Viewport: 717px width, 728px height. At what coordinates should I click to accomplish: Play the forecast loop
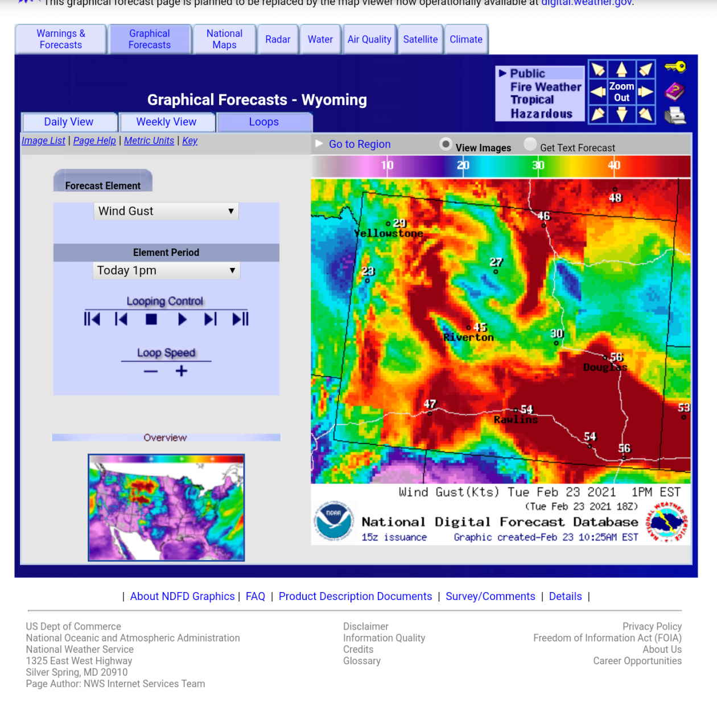click(182, 320)
